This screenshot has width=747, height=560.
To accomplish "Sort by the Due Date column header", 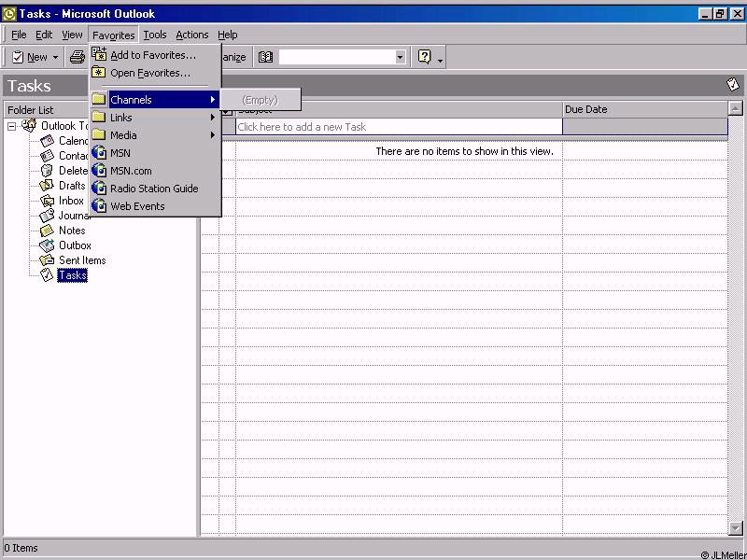I will (x=644, y=109).
